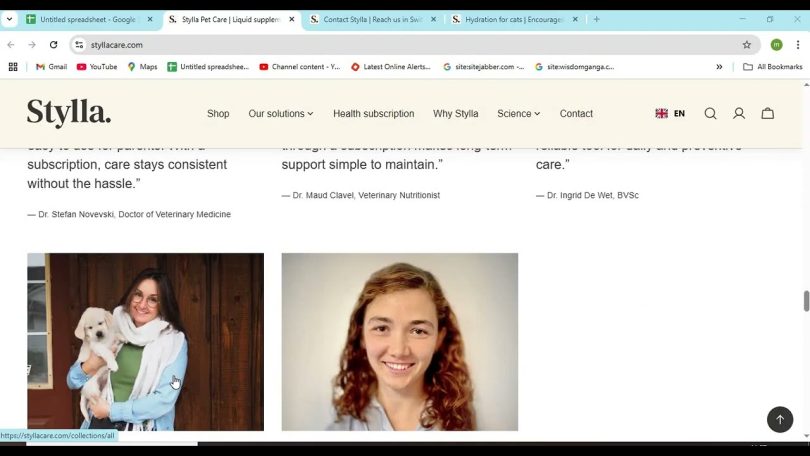
Task: Select the Stylla Pet Care tab
Action: tap(231, 19)
